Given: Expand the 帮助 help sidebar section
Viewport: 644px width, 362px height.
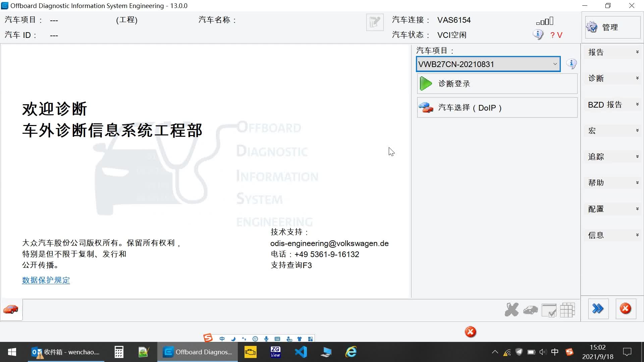Looking at the screenshot, I should (613, 183).
